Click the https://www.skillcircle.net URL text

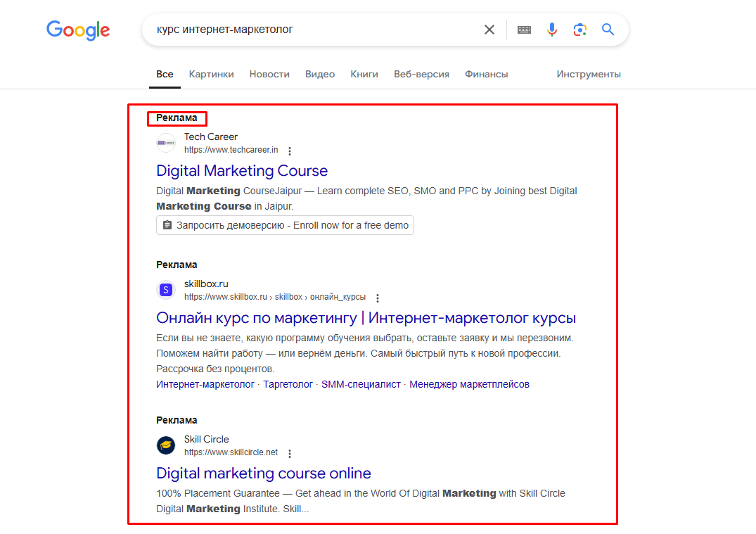click(x=231, y=452)
